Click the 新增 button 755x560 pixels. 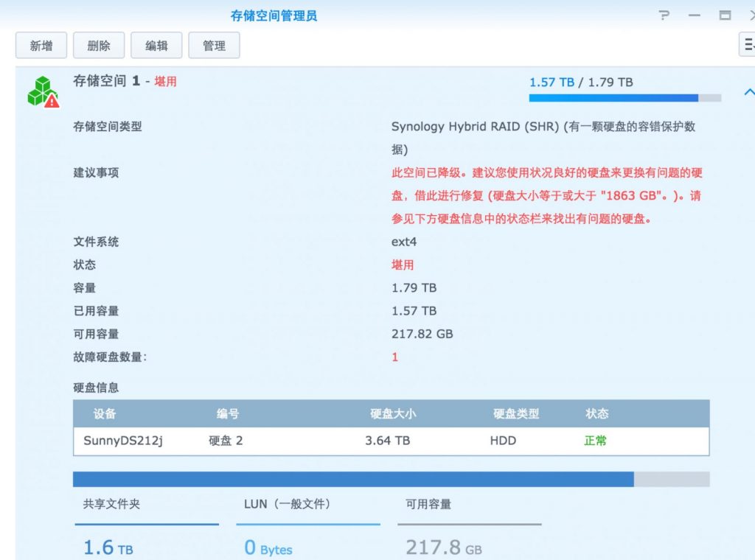(x=41, y=45)
